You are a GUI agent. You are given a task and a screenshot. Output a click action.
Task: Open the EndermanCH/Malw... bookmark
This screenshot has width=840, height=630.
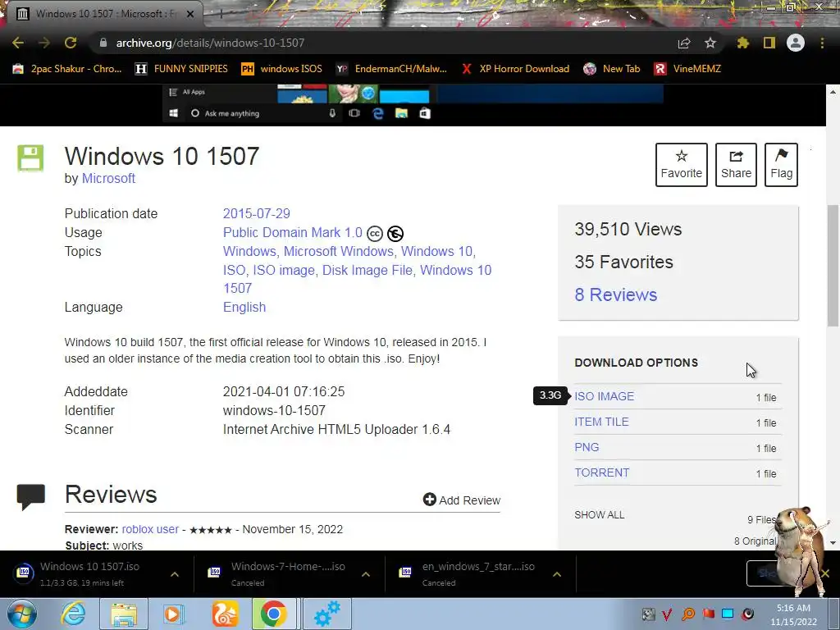[x=391, y=69]
